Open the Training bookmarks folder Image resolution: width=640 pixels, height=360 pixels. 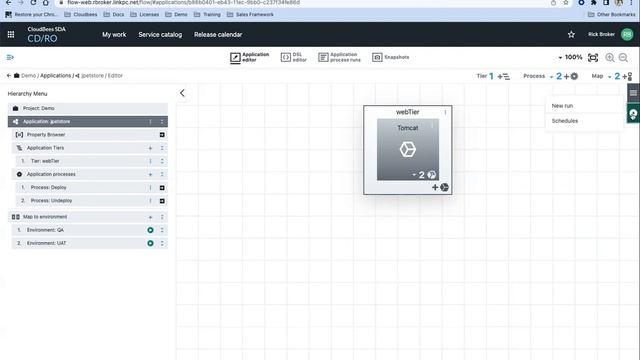click(207, 14)
